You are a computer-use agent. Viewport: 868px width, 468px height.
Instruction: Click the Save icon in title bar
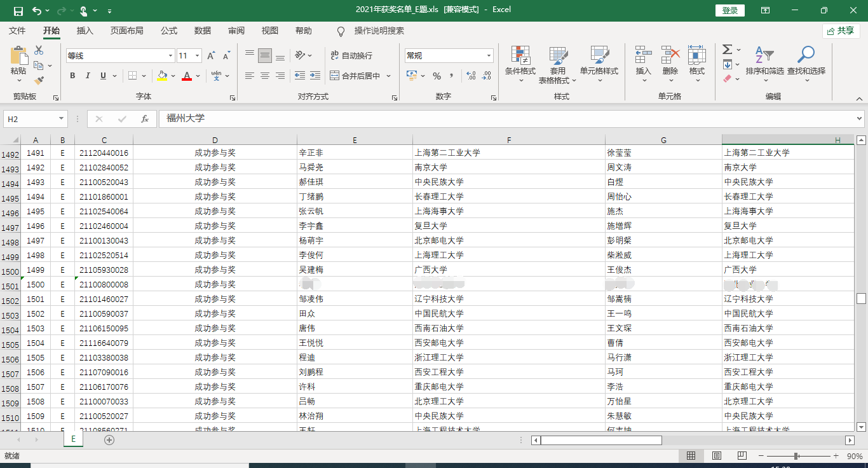(18, 11)
